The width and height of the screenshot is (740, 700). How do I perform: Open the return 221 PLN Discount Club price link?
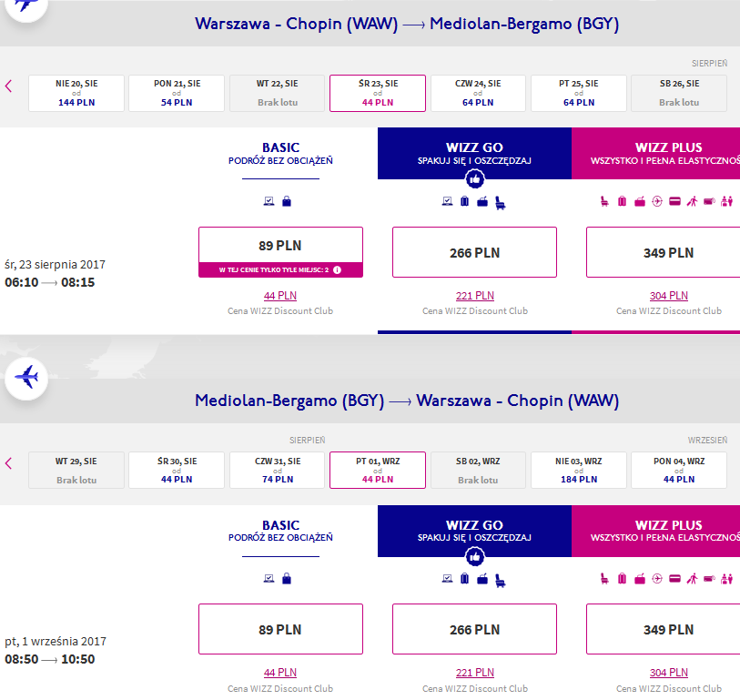click(x=475, y=673)
